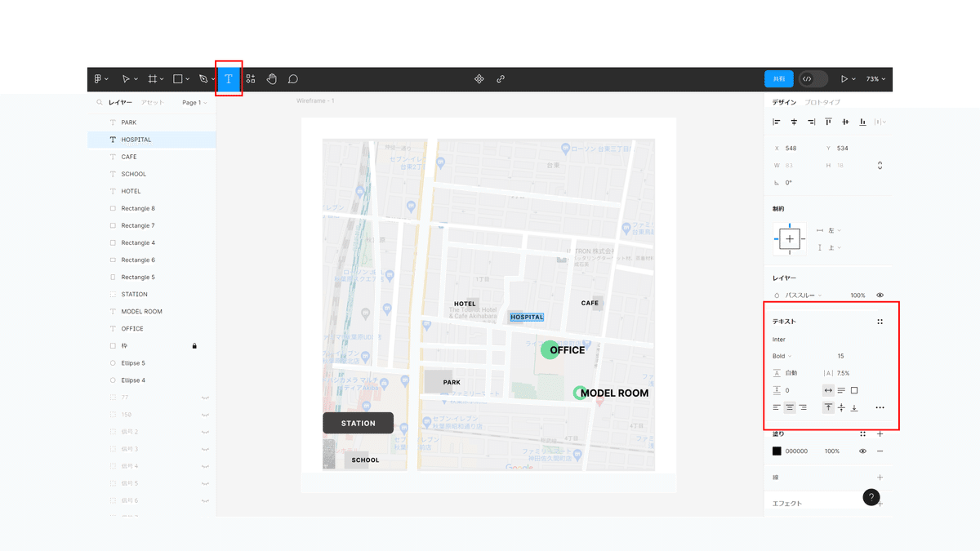Select the Pen tool
Viewport: 980px width, 551px height.
click(x=203, y=79)
